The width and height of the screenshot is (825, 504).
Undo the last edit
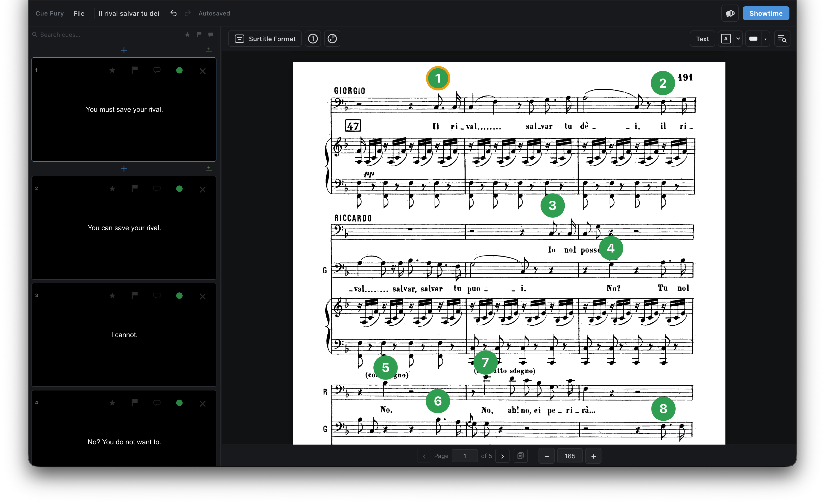[173, 13]
